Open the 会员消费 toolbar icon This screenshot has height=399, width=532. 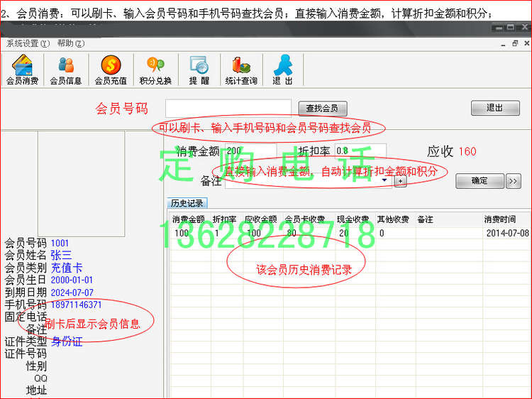[23, 70]
